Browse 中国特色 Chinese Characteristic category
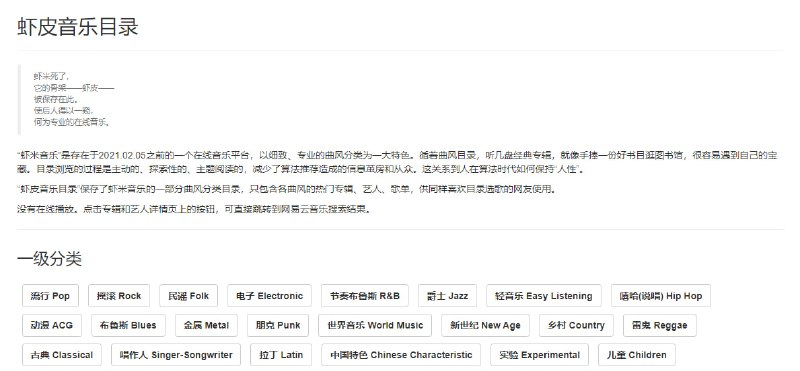800x371 pixels. [x=401, y=355]
